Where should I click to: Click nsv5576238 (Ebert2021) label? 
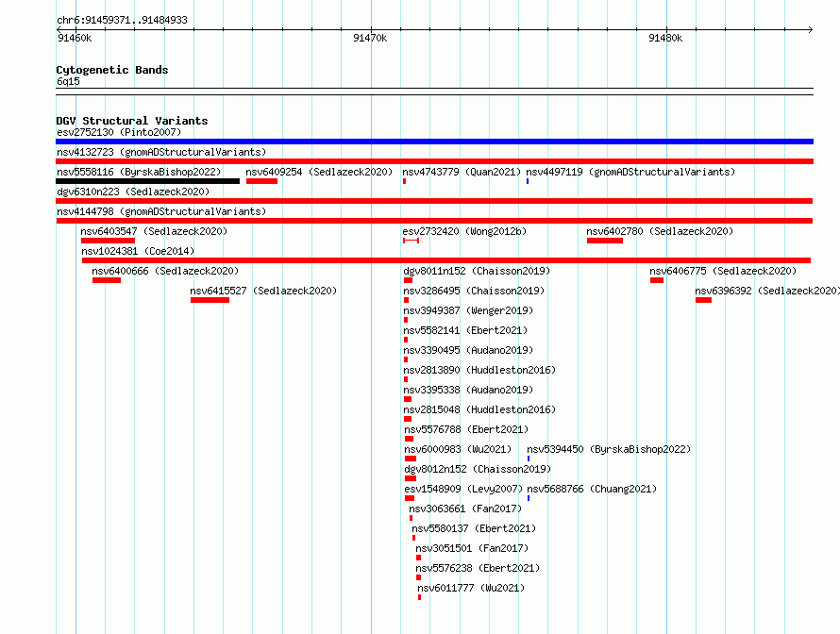[x=478, y=568]
